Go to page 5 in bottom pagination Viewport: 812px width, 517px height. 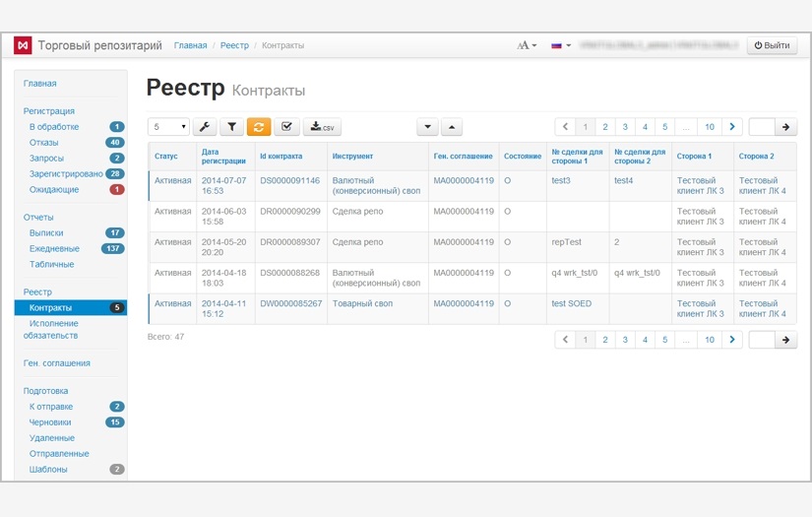[665, 340]
